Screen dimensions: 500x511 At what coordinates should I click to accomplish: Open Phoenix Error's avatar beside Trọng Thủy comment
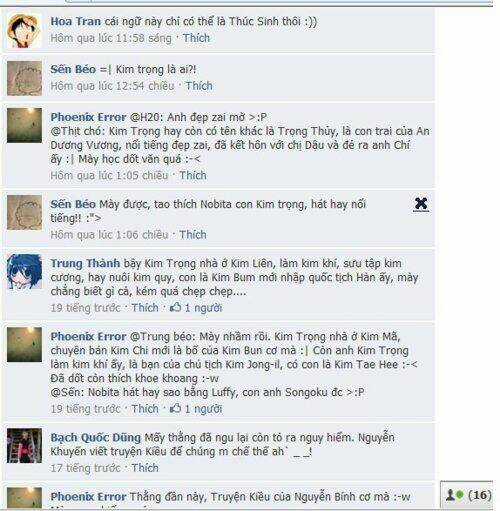25,125
